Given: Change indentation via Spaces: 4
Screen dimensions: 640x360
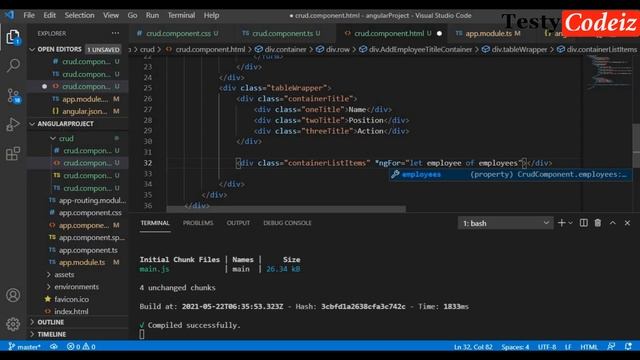Looking at the screenshot, I should click(515, 347).
